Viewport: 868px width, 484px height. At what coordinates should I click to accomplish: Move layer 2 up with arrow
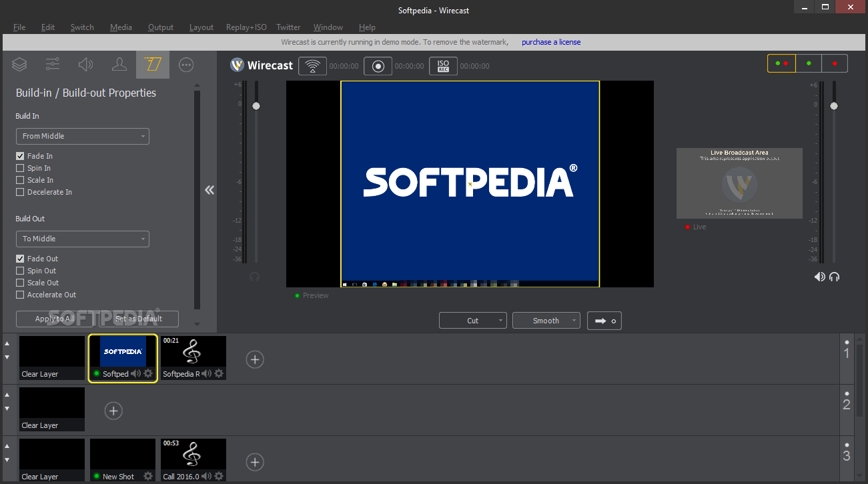point(7,395)
